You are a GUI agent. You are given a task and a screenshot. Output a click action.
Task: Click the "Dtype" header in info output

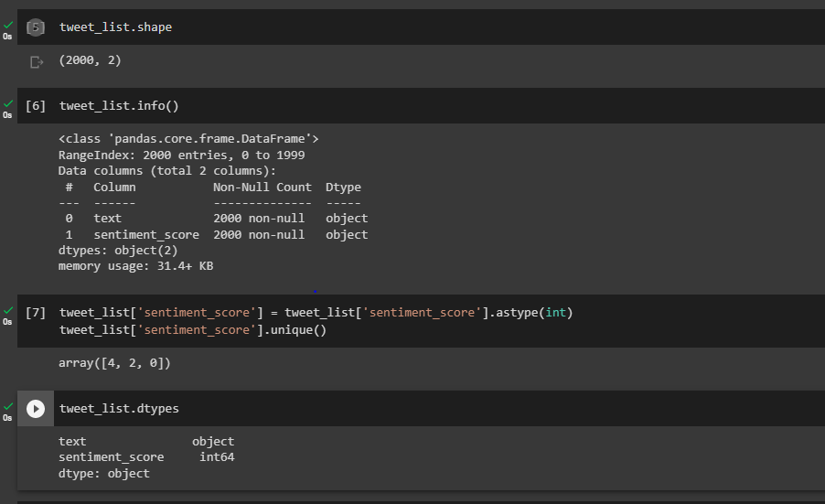(343, 188)
